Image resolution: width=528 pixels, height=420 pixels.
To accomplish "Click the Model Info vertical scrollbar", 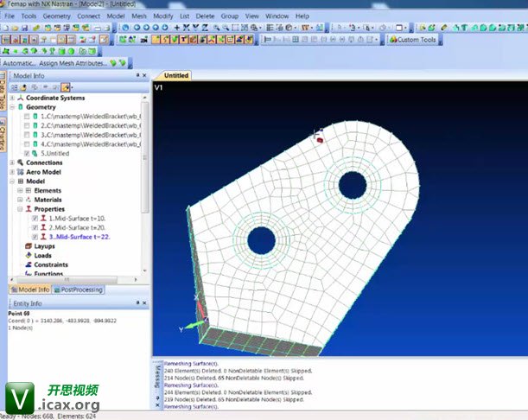I will coord(144,173).
